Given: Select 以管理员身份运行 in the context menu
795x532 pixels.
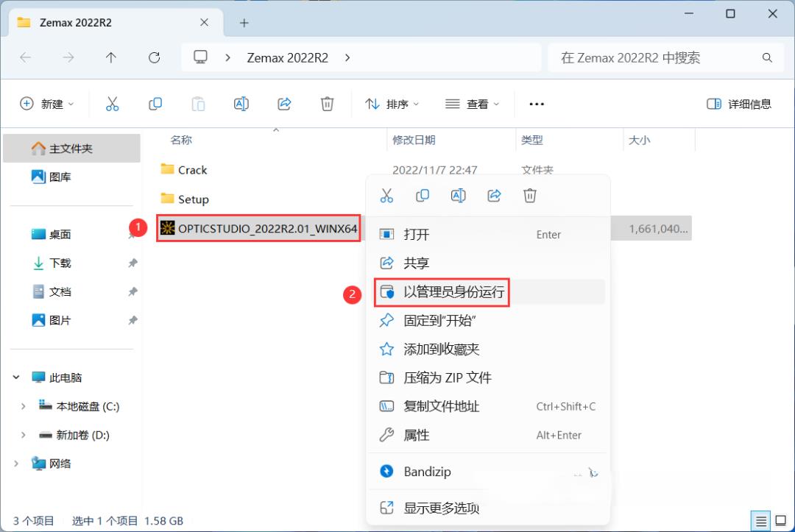Looking at the screenshot, I should (x=490, y=292).
